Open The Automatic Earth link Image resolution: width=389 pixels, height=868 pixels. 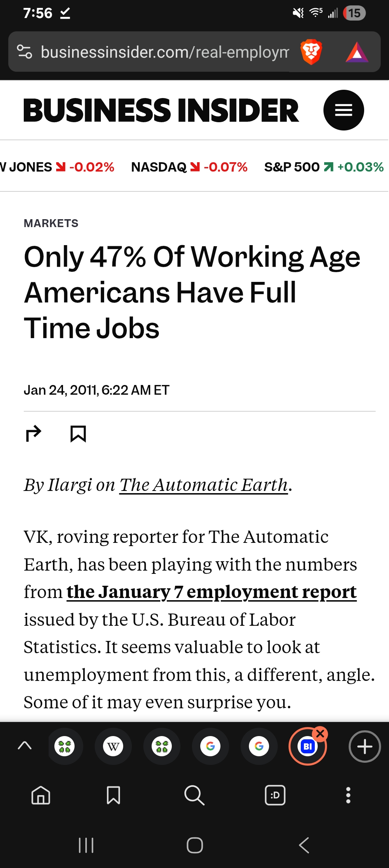click(204, 485)
